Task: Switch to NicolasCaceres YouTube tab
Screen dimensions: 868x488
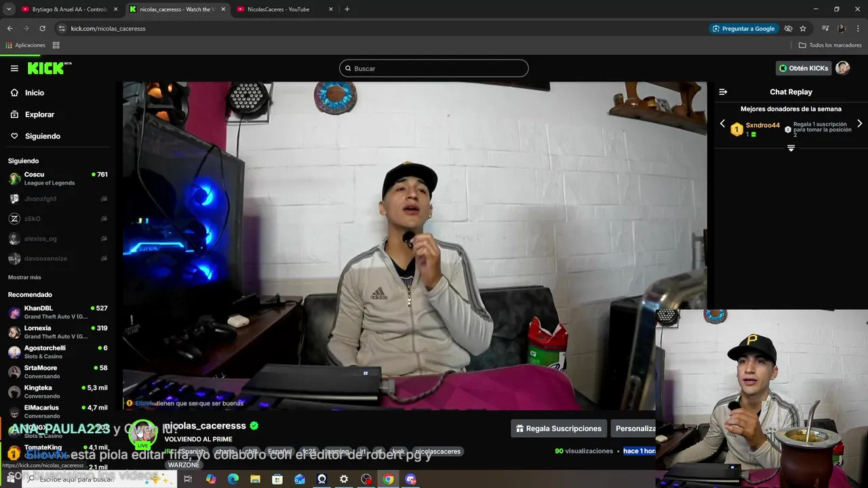Action: pyautogui.click(x=285, y=9)
